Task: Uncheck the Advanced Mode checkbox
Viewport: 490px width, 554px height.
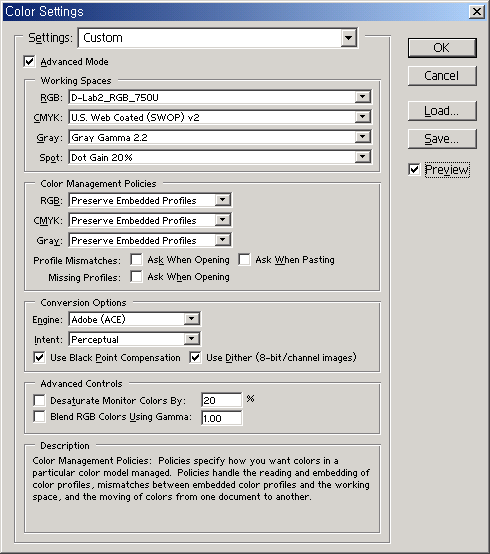Action: [30, 61]
